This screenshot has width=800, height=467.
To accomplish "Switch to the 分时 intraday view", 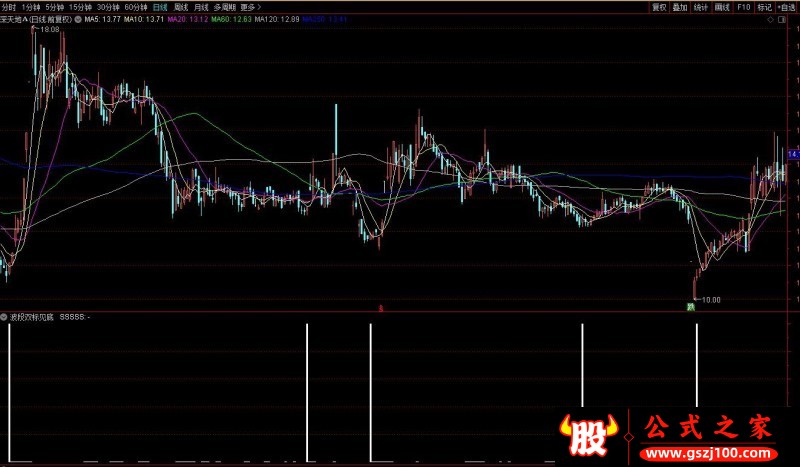I will tap(9, 6).
